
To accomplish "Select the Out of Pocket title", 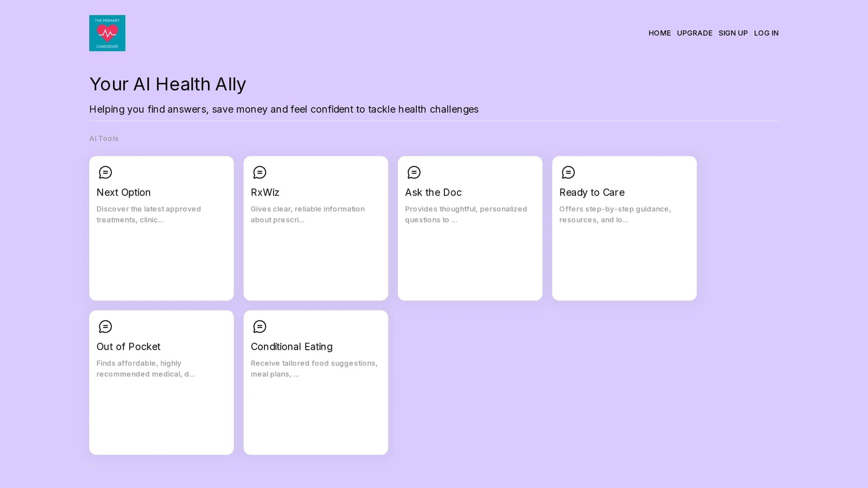I will tap(128, 347).
